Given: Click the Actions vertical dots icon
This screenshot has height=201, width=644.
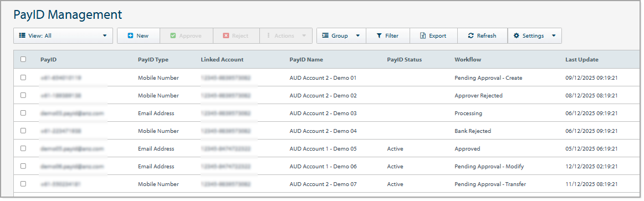Looking at the screenshot, I should 269,35.
